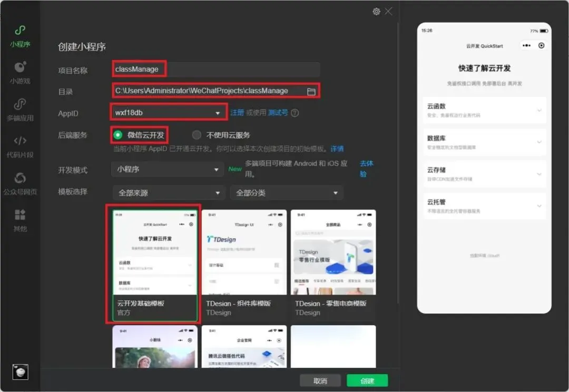This screenshot has height=392, width=569.
Task: Select the 小游戏 photo template thumbnail
Action: pos(155,347)
